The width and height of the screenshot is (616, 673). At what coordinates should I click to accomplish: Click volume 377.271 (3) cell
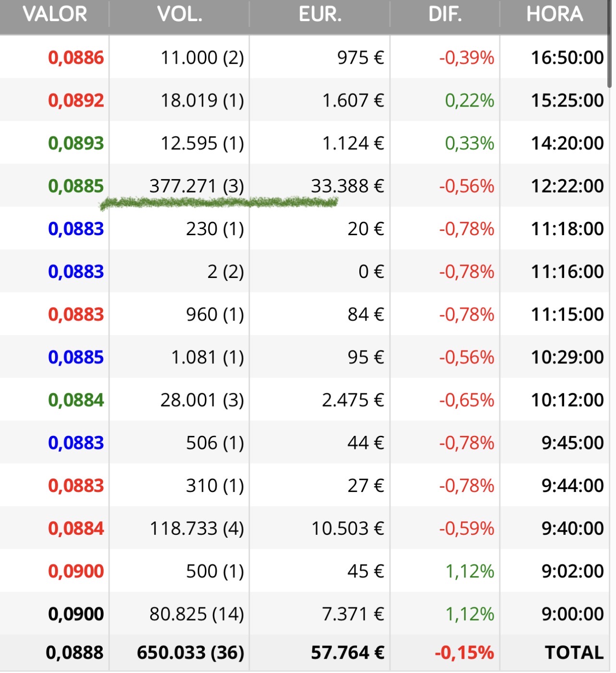[197, 186]
